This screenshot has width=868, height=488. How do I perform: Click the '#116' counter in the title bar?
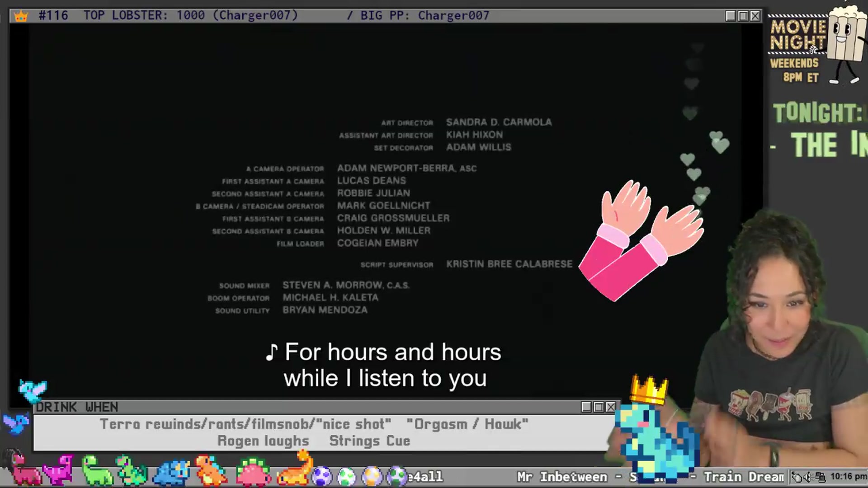(53, 15)
